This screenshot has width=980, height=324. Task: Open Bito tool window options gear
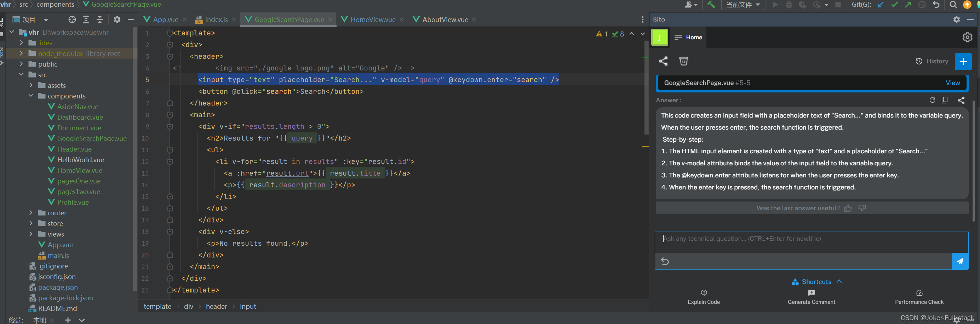956,19
